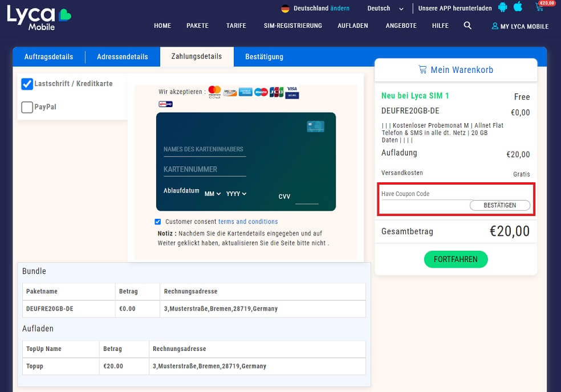The width and height of the screenshot is (561, 392).
Task: Click the Versandkosten label
Action: [x=402, y=173]
